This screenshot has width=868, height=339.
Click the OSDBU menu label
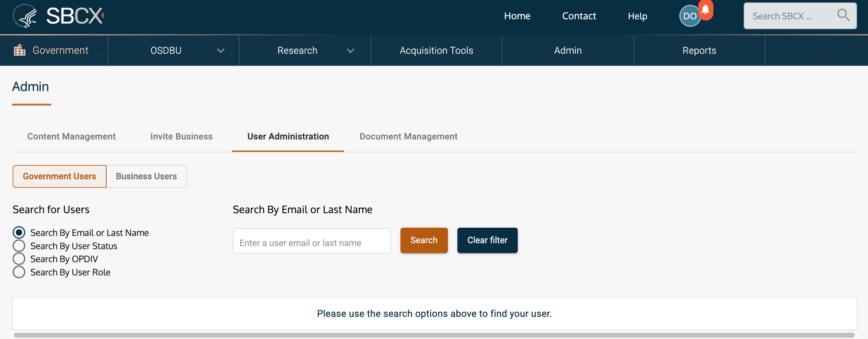tap(166, 51)
